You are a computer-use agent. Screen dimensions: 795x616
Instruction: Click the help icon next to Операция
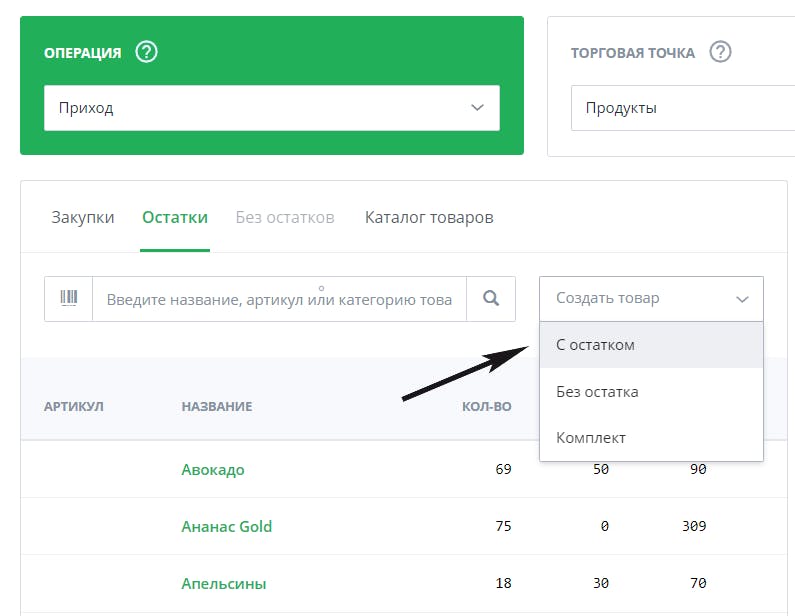pos(147,52)
